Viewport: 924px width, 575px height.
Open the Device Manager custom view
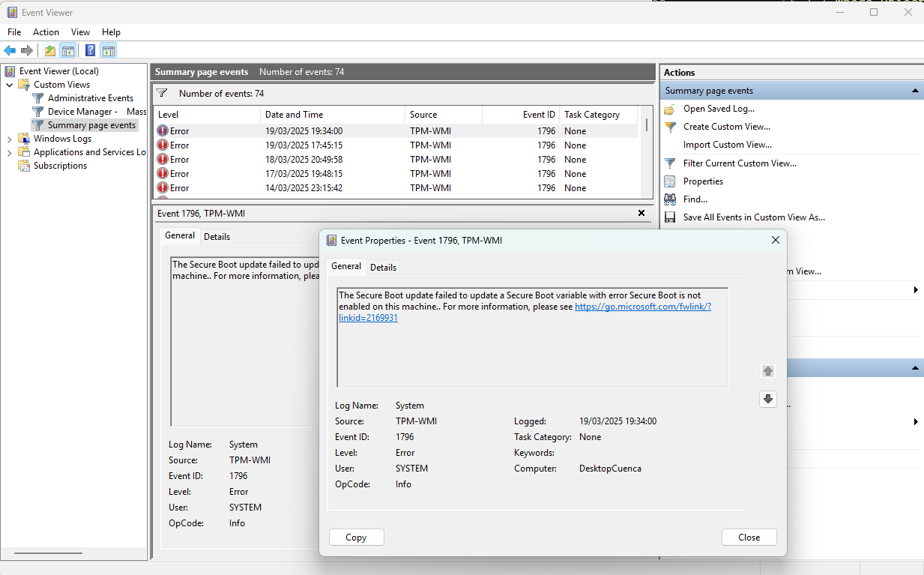[x=97, y=112]
